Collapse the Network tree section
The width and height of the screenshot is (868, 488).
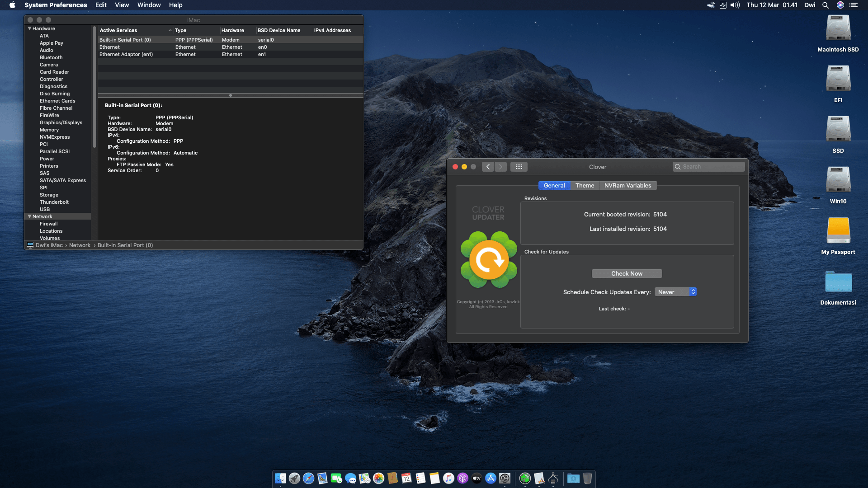pyautogui.click(x=30, y=216)
